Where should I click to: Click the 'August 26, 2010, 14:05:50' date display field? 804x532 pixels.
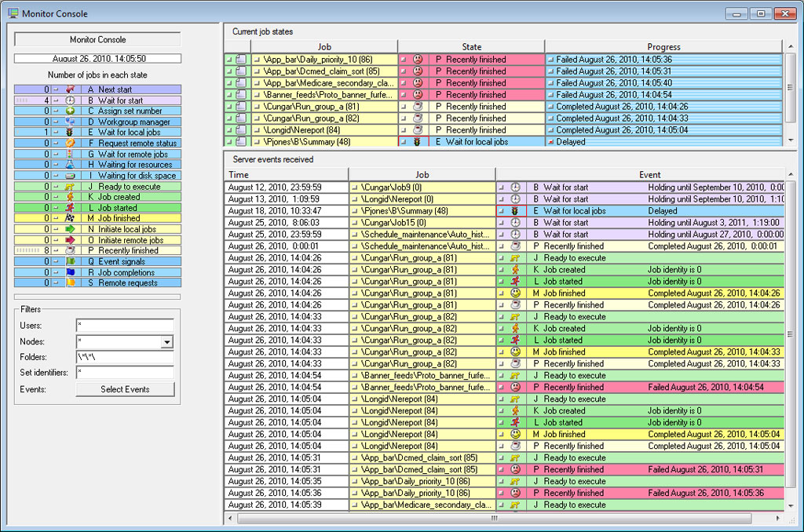click(97, 58)
